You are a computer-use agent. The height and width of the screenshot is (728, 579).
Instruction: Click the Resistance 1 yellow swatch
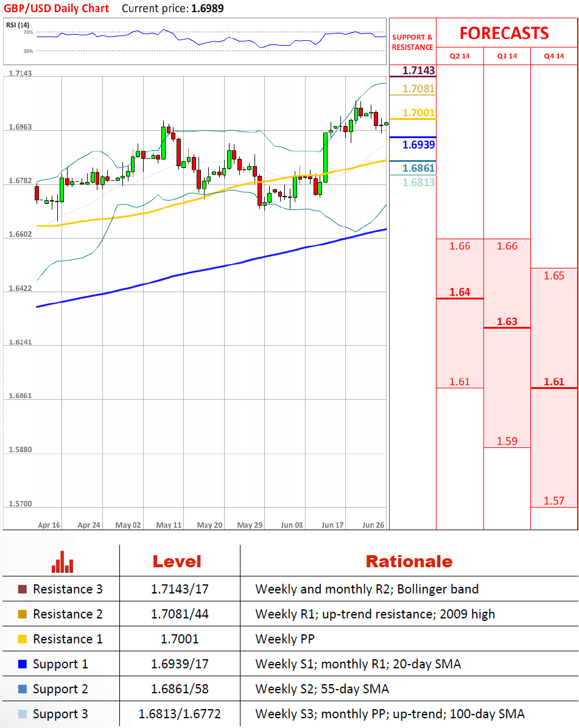23,639
